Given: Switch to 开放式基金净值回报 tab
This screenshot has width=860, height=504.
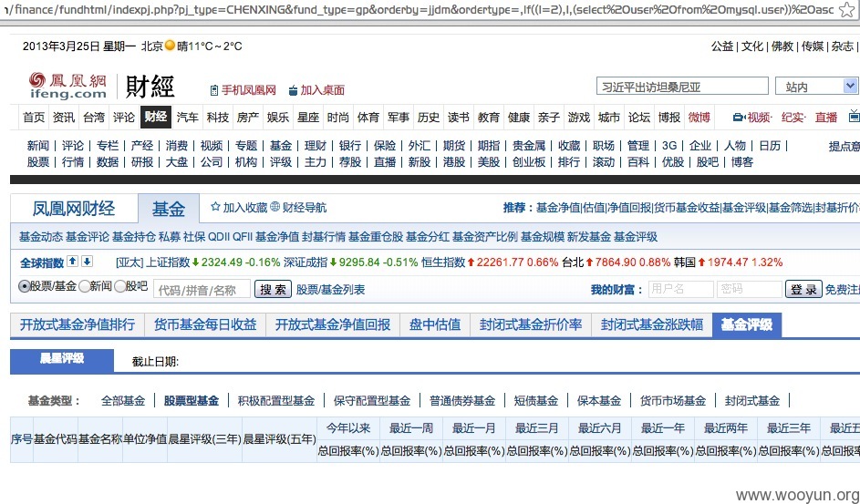Looking at the screenshot, I should [333, 324].
